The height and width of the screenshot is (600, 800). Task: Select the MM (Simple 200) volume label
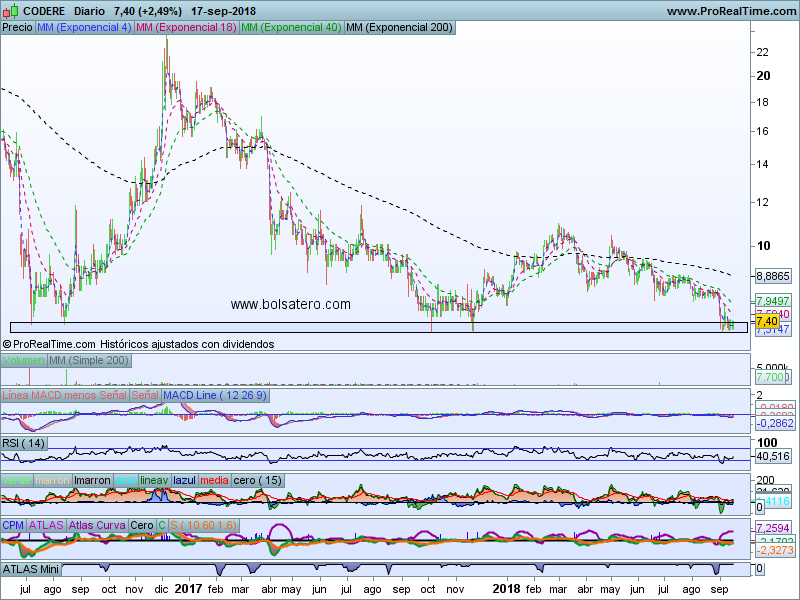91,360
